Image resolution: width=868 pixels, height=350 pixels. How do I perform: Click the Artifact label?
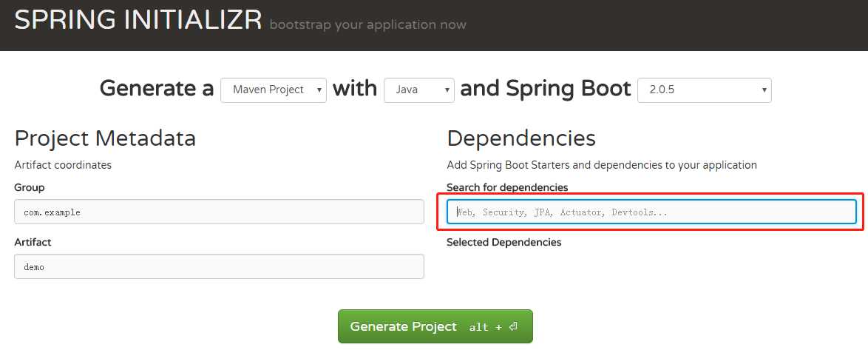(x=33, y=242)
